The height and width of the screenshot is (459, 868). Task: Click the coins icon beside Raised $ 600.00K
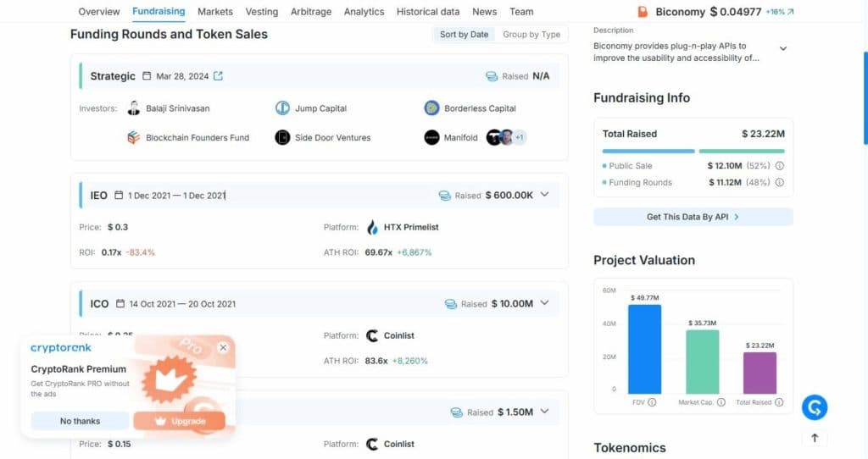[444, 196]
